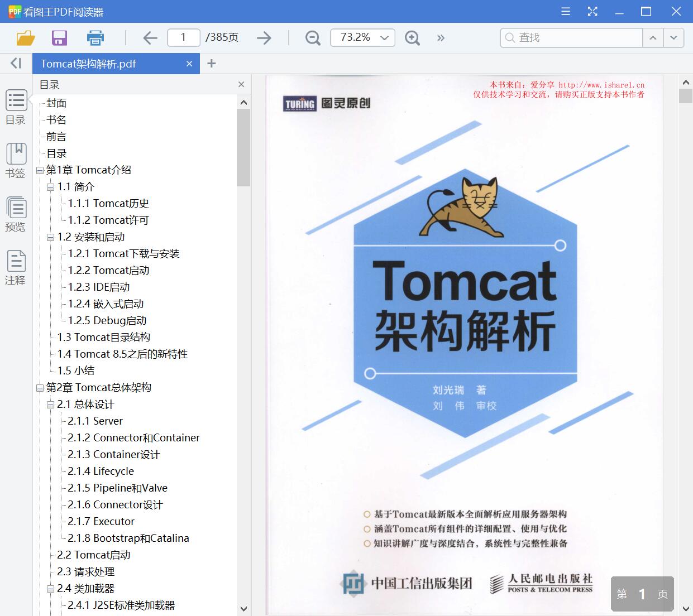Open 1.1.2 Tomcat许可 section

tap(108, 220)
